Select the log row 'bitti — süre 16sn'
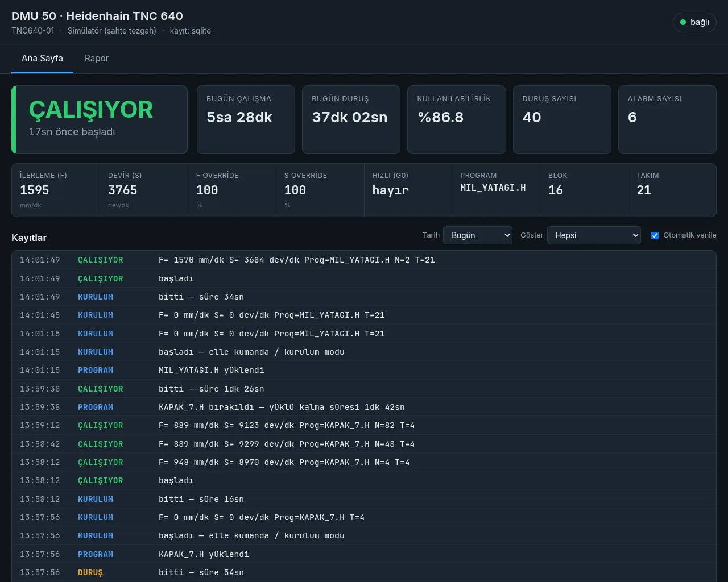Viewport: 728px width, 582px height. (364, 499)
